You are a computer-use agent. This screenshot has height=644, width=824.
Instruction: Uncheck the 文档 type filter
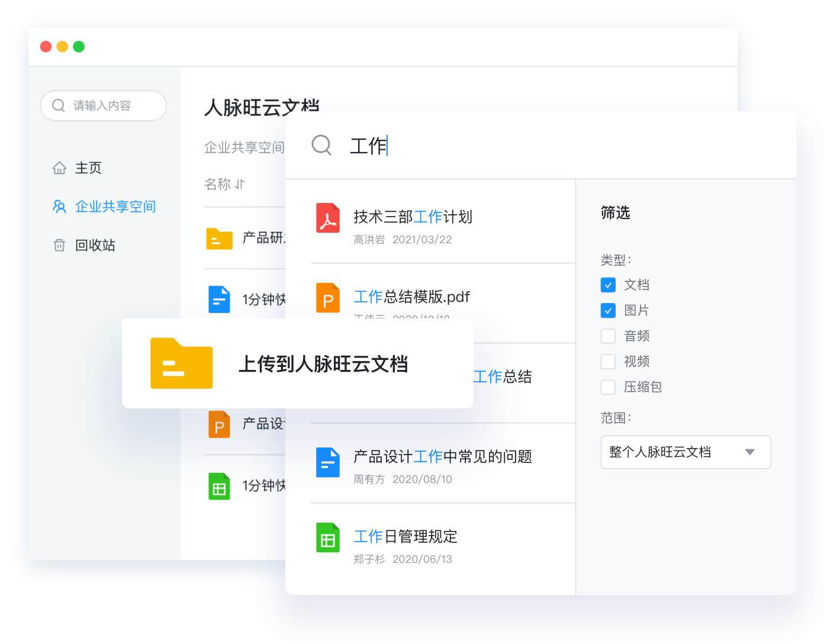click(608, 285)
